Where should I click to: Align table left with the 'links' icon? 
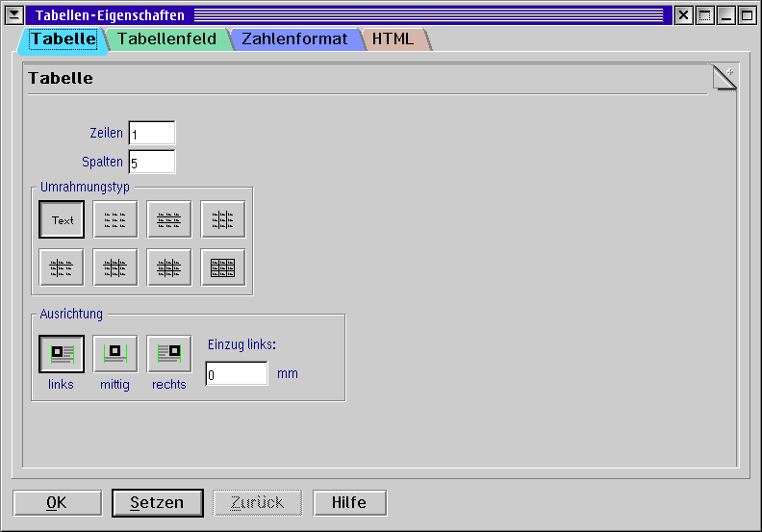[x=62, y=354]
